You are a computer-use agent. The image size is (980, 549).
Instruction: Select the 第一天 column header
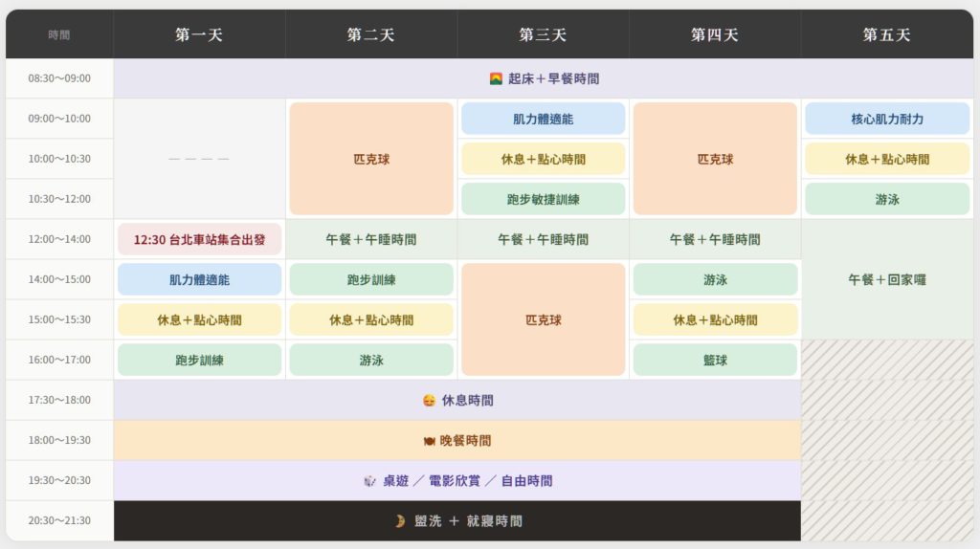tap(199, 34)
